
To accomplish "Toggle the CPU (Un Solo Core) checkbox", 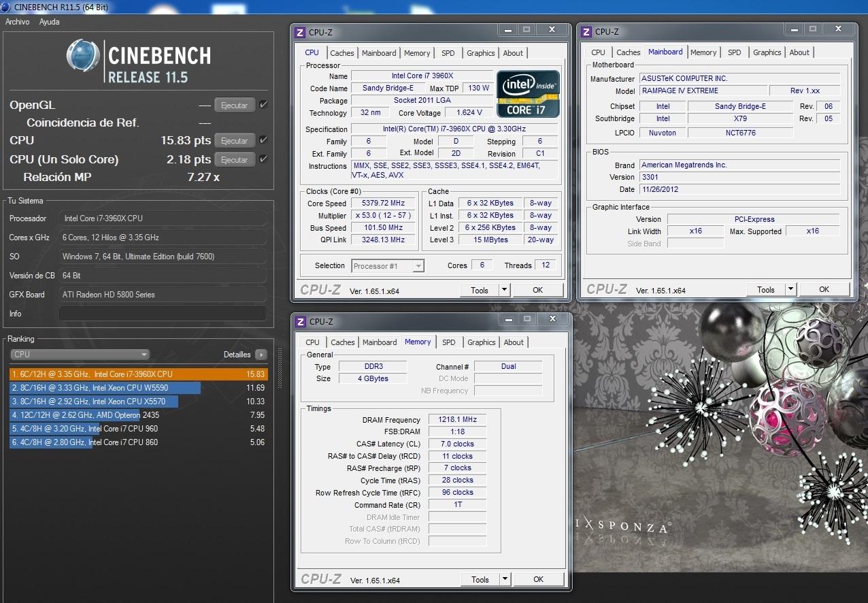I will (263, 159).
